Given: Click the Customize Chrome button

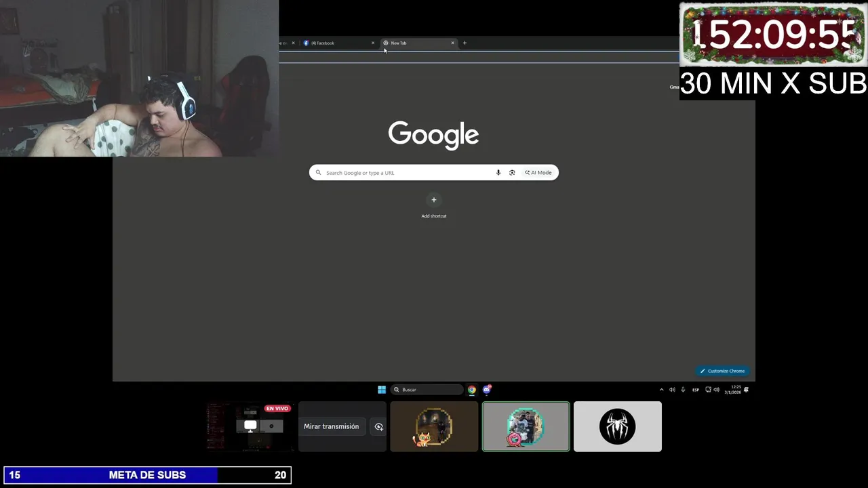Looking at the screenshot, I should pyautogui.click(x=723, y=371).
